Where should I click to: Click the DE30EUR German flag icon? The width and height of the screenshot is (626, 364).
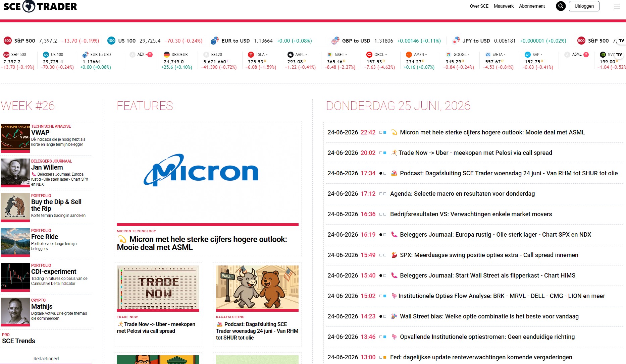point(167,54)
